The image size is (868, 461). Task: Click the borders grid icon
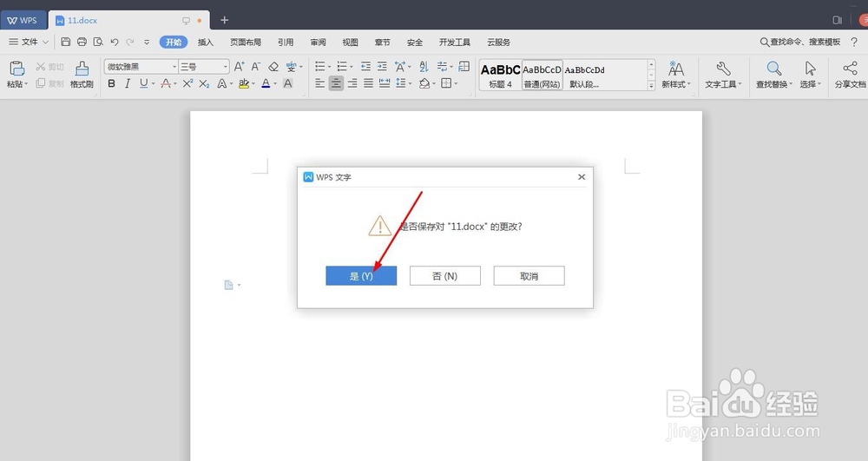tap(446, 83)
